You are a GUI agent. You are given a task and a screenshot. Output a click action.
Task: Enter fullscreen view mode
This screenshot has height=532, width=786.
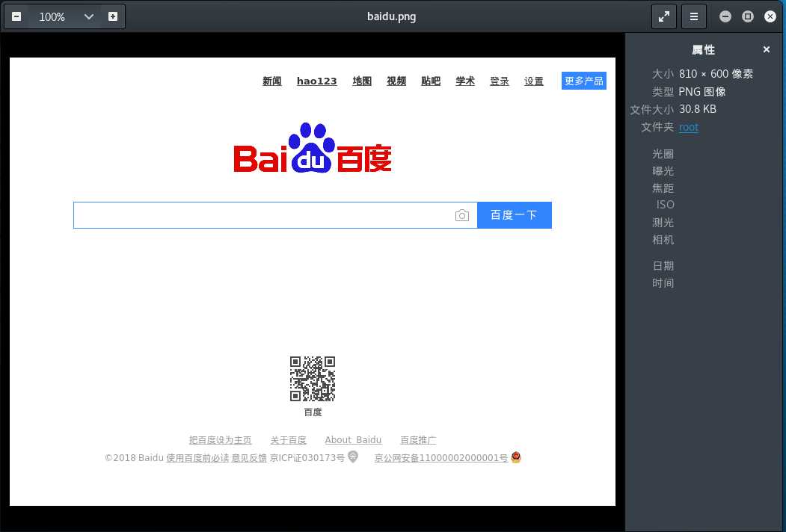663,16
